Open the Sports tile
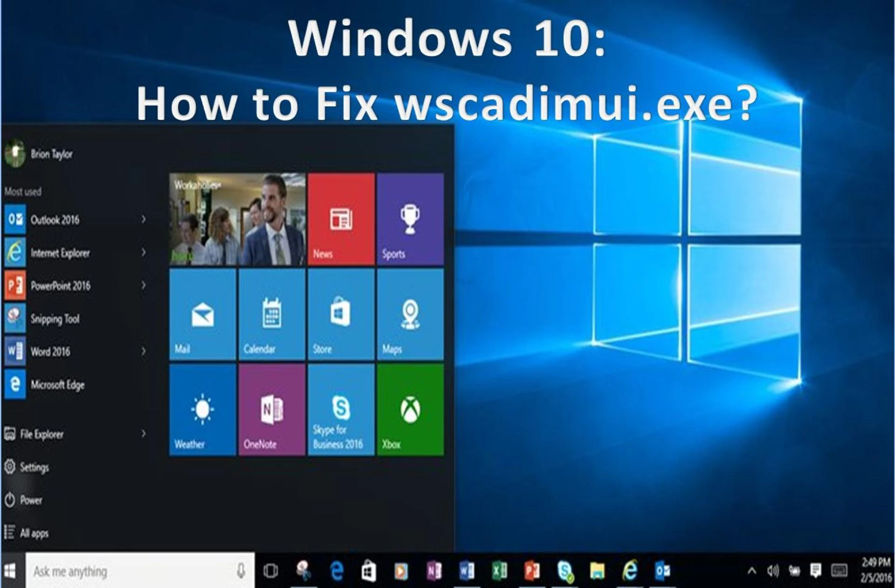895x588 pixels. (410, 219)
